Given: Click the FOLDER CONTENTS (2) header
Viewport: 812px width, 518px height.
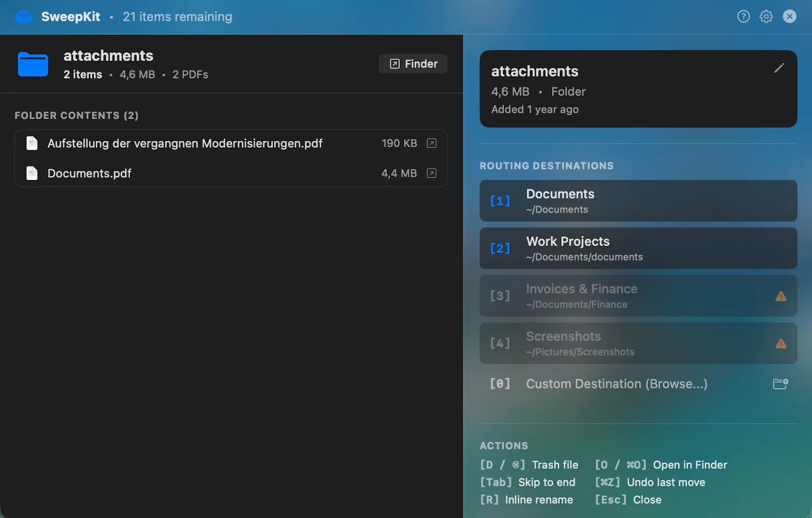Looking at the screenshot, I should (x=77, y=116).
